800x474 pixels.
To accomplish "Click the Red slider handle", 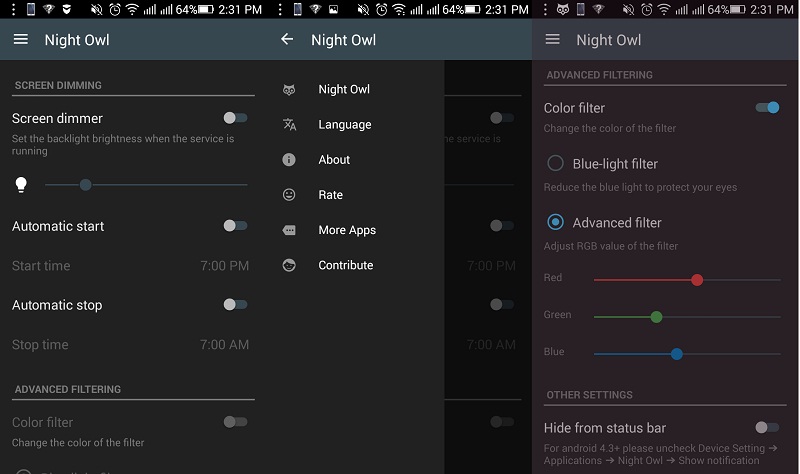I will tap(697, 280).
